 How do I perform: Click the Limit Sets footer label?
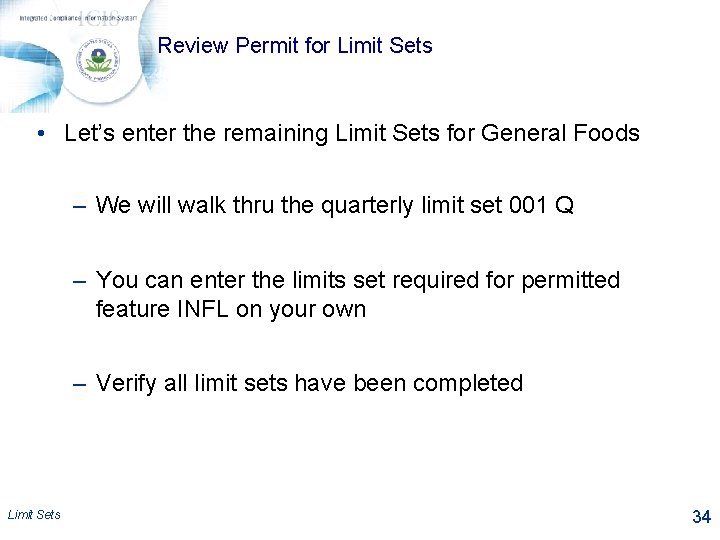click(34, 515)
